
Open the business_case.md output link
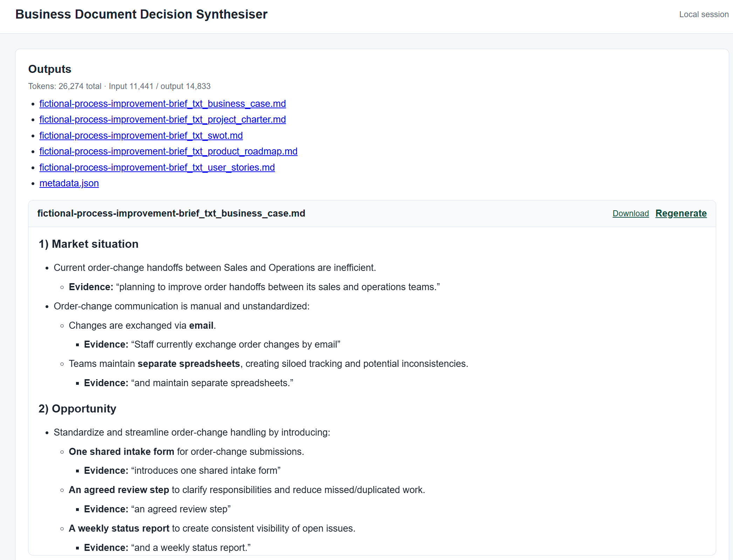163,104
